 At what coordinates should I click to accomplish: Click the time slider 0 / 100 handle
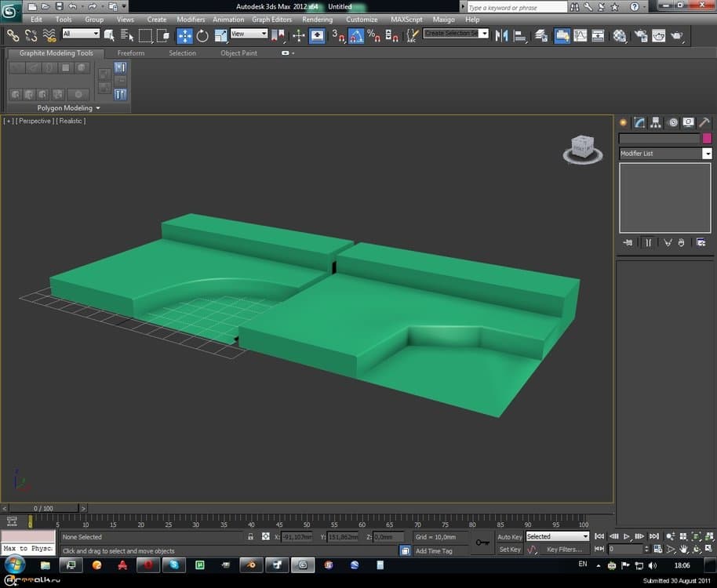coord(43,508)
